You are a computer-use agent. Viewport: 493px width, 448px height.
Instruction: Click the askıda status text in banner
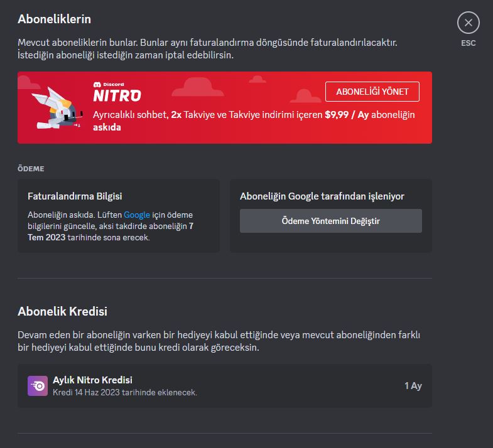[x=107, y=127]
